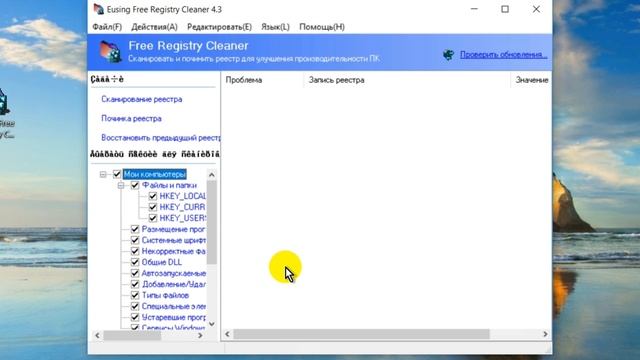Toggle the Специальные элем checkbox
The width and height of the screenshot is (640, 360).
[135, 307]
